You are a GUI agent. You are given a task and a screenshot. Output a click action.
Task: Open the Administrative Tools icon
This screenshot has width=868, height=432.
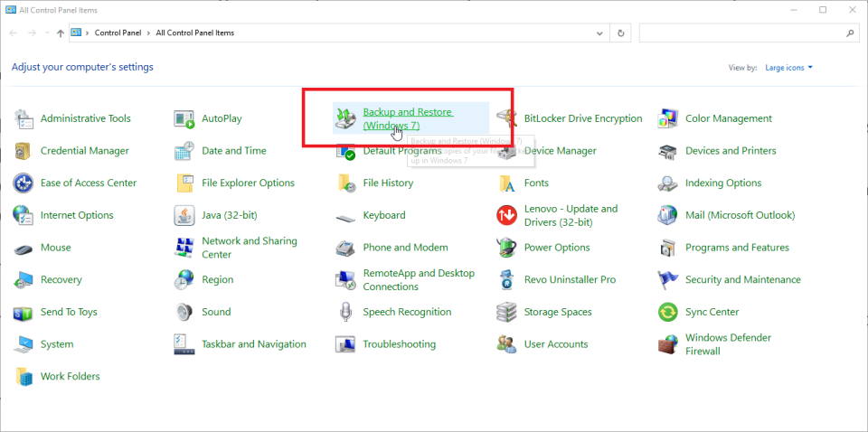(24, 118)
